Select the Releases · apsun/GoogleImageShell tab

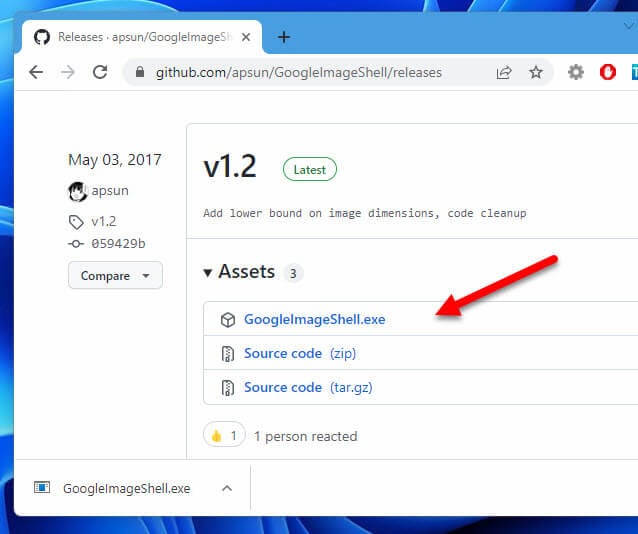144,37
